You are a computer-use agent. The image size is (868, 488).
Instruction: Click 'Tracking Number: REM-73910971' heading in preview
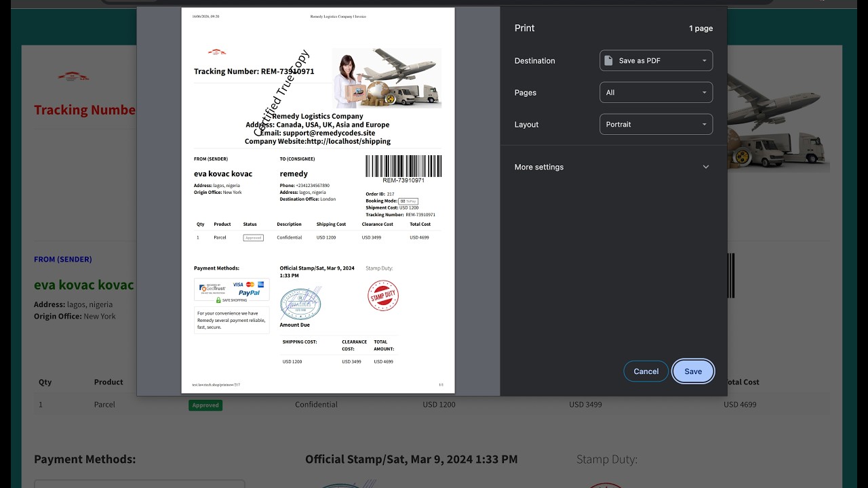pyautogui.click(x=254, y=71)
